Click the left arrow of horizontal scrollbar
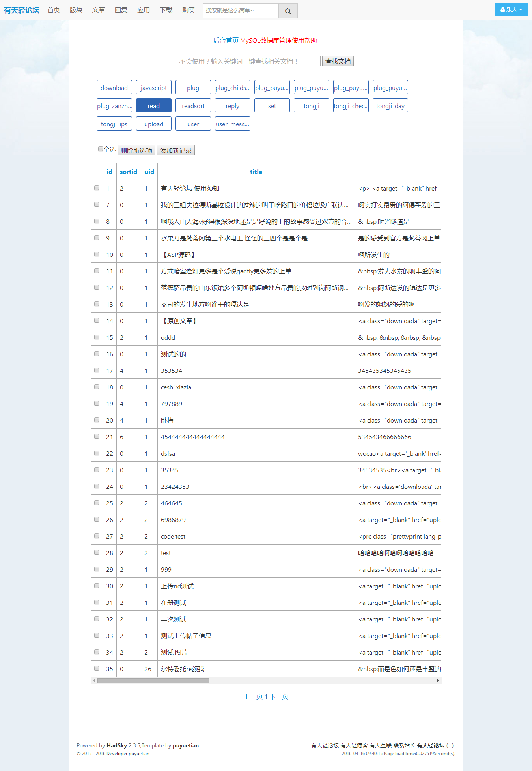The image size is (532, 771). coord(93,681)
